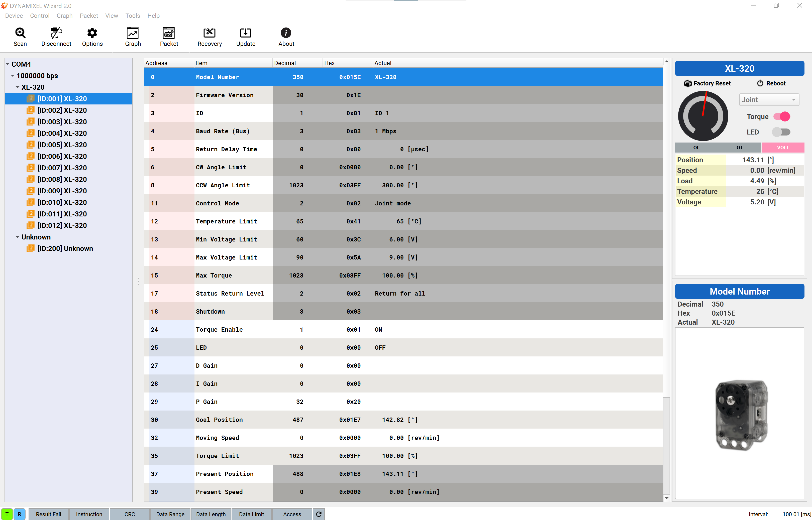Collapse the XL-320 group node
The image size is (812, 521).
pos(18,87)
